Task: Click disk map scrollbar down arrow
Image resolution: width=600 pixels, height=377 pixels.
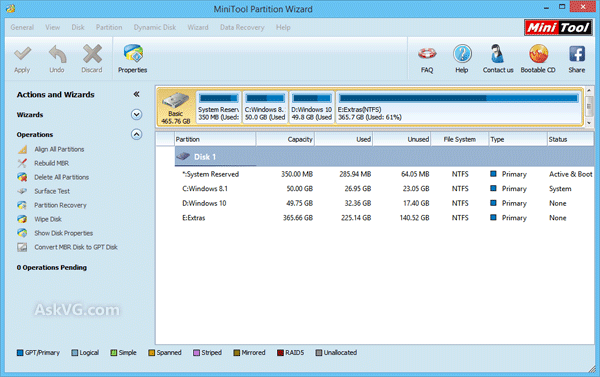Action: tap(589, 123)
